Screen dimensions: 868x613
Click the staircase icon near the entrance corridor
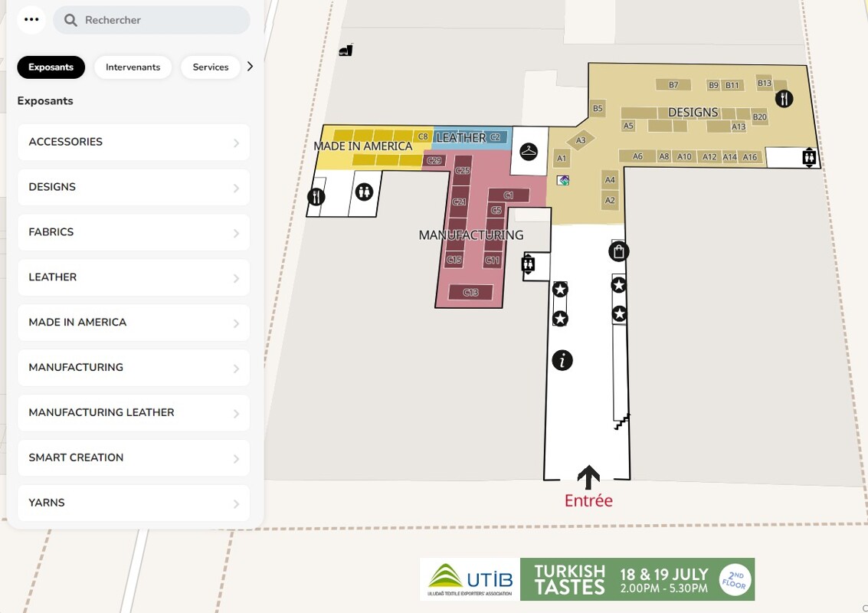pos(622,421)
